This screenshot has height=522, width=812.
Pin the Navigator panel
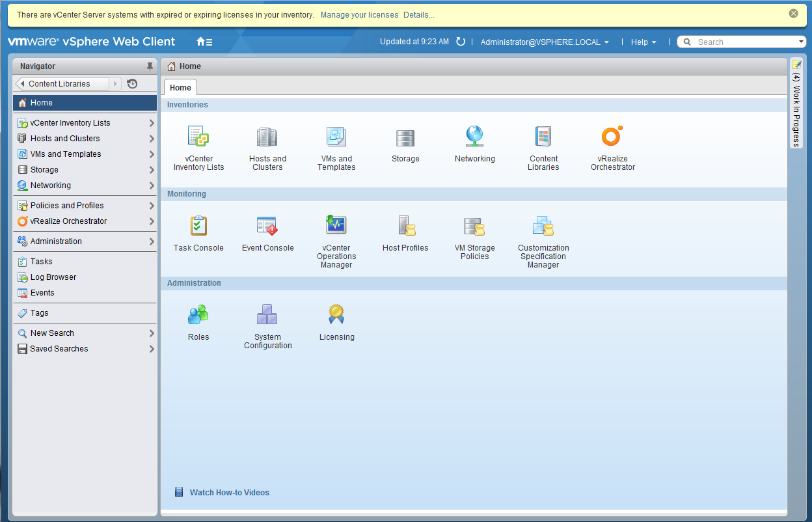point(150,66)
